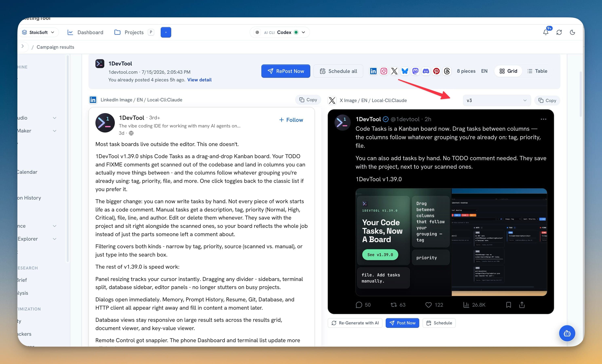Open the sidebar item ending 'on History'
602x364 pixels.
tap(29, 198)
